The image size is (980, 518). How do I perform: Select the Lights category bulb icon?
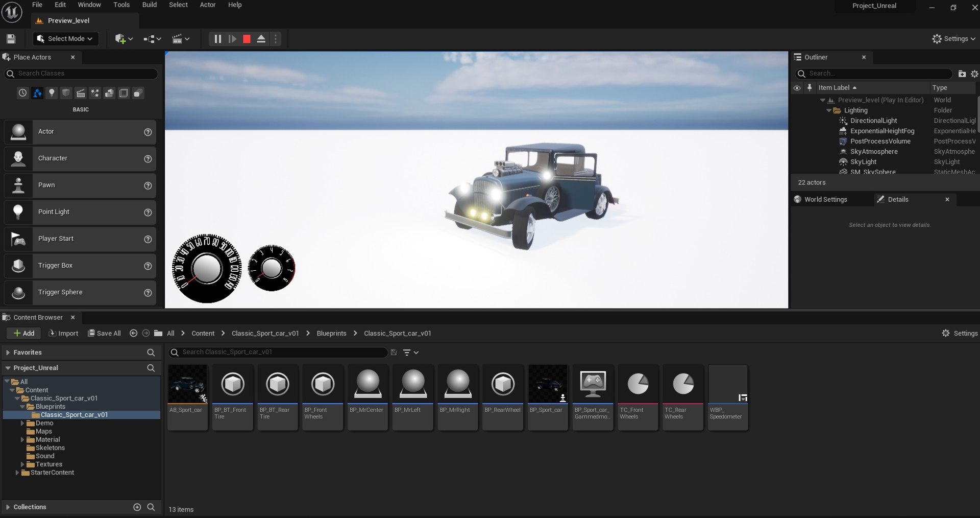click(52, 93)
